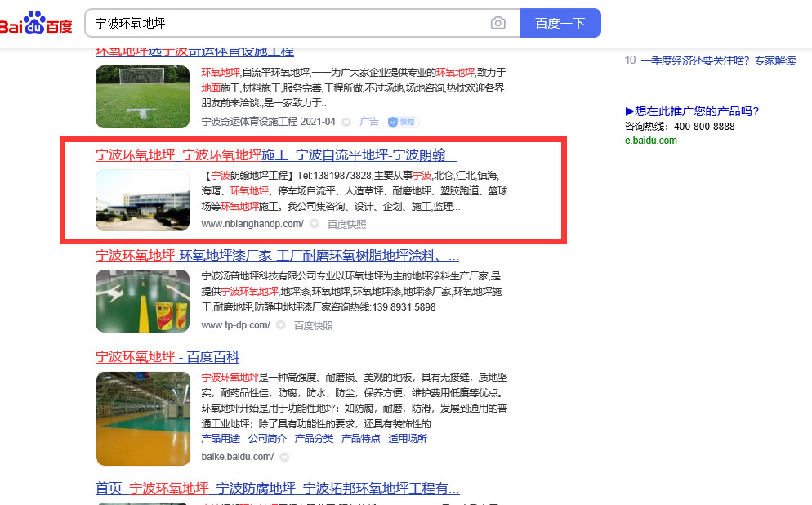Open 百度快照 for nblanghandp result
This screenshot has width=812, height=505.
pyautogui.click(x=346, y=224)
